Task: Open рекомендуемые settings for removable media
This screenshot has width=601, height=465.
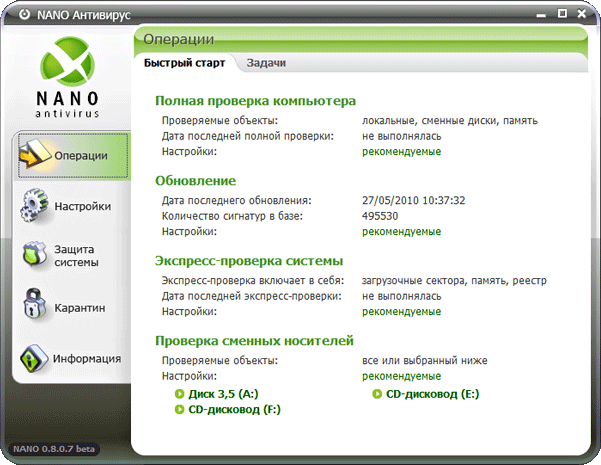Action: click(401, 376)
